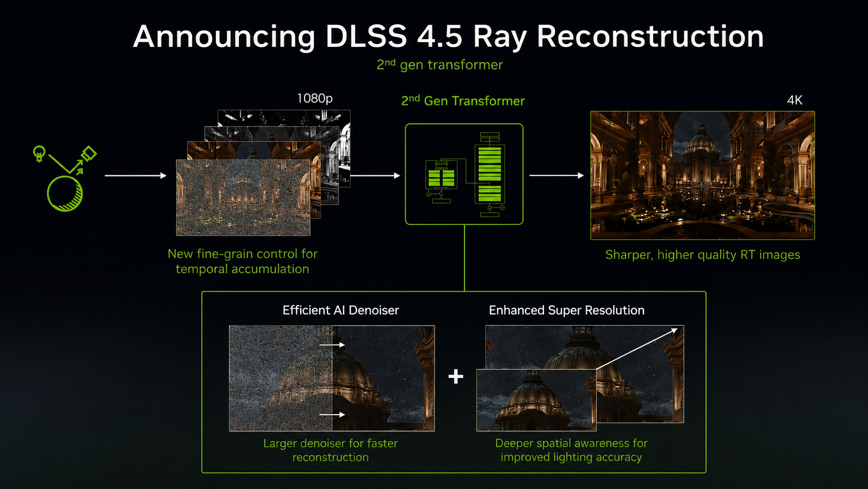This screenshot has width=868, height=489.
Task: Click the '2nd gen transformer' subtitle
Action: (440, 64)
